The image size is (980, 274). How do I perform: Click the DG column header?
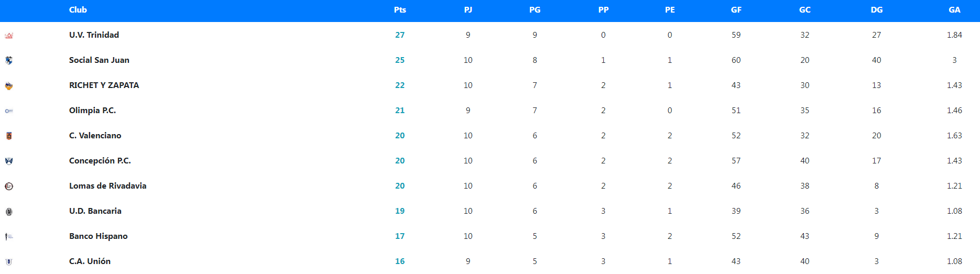tap(876, 10)
